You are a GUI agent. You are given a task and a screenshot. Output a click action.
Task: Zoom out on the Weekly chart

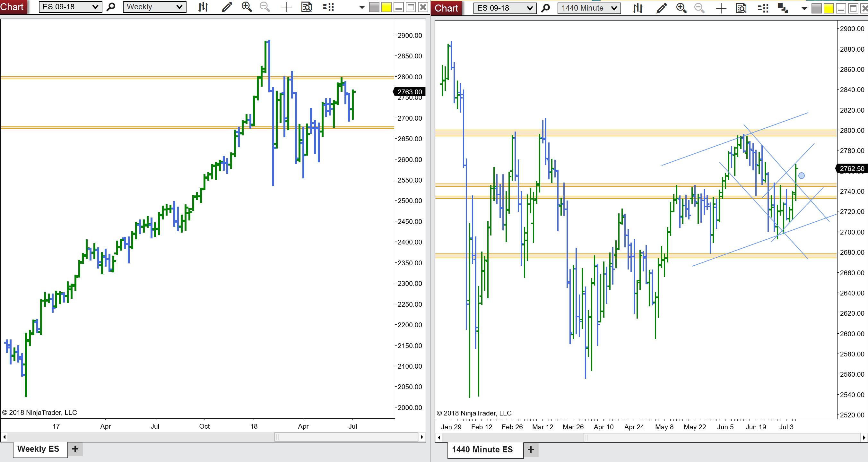265,7
